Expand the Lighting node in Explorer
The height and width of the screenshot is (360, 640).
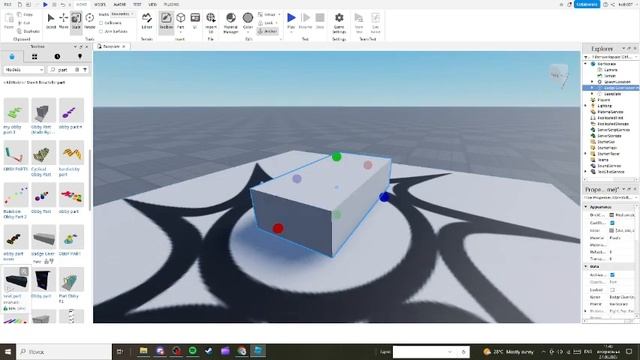coord(586,106)
